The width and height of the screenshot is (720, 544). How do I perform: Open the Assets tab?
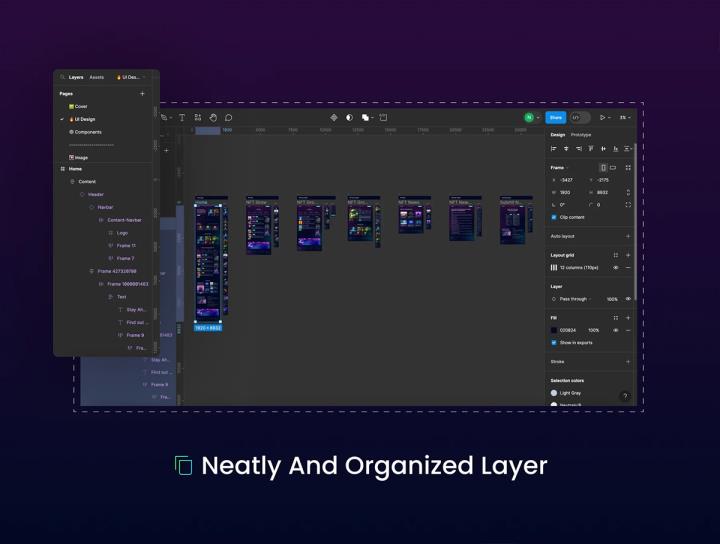[96, 77]
